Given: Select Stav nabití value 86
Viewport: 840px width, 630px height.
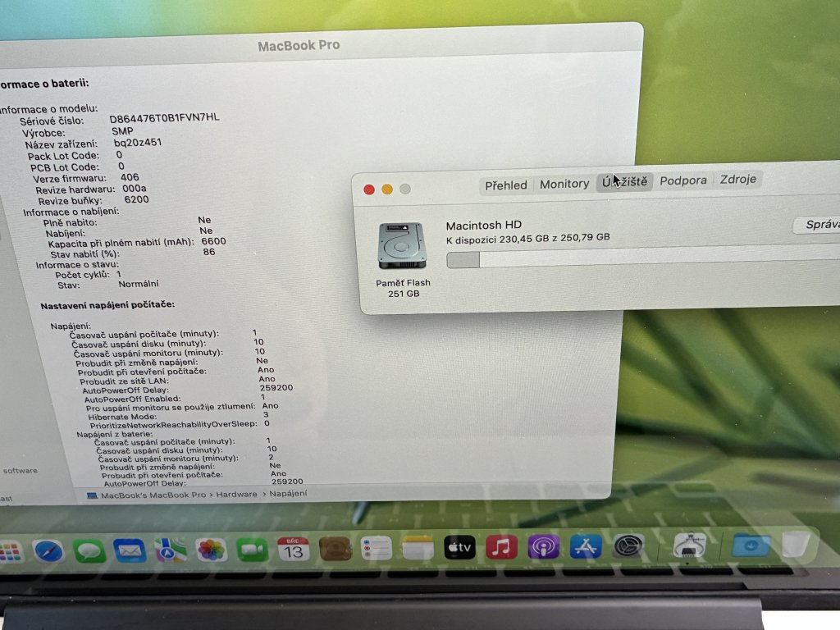Looking at the screenshot, I should tap(209, 252).
